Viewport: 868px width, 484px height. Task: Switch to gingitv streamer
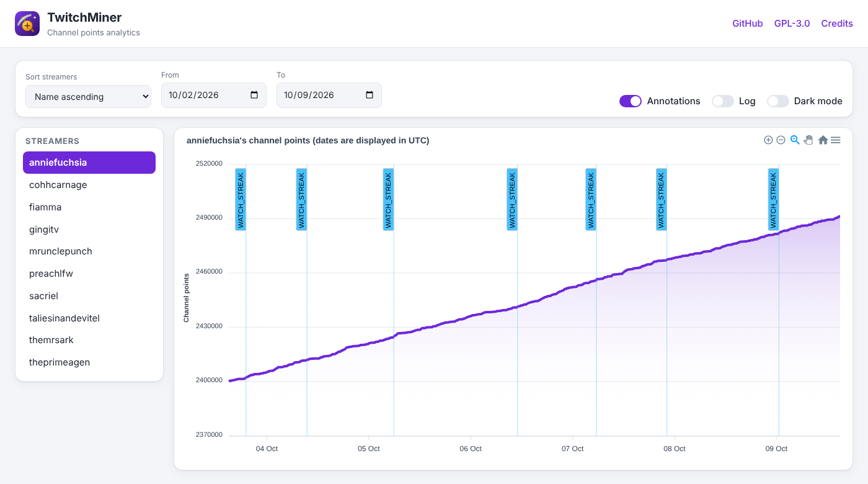(89, 230)
